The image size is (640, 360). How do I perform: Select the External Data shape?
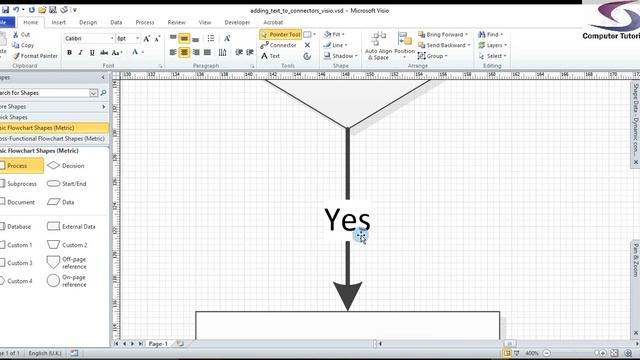click(71, 227)
